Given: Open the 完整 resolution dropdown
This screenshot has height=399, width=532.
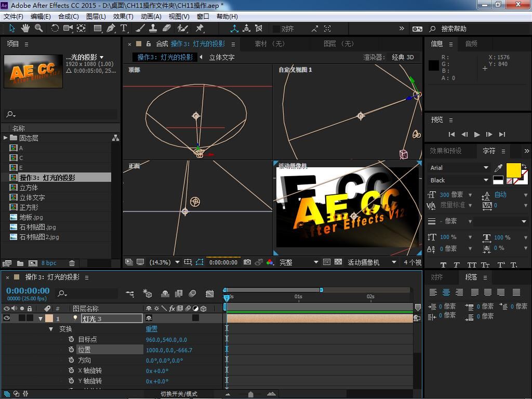Looking at the screenshot, I should pyautogui.click(x=316, y=262).
